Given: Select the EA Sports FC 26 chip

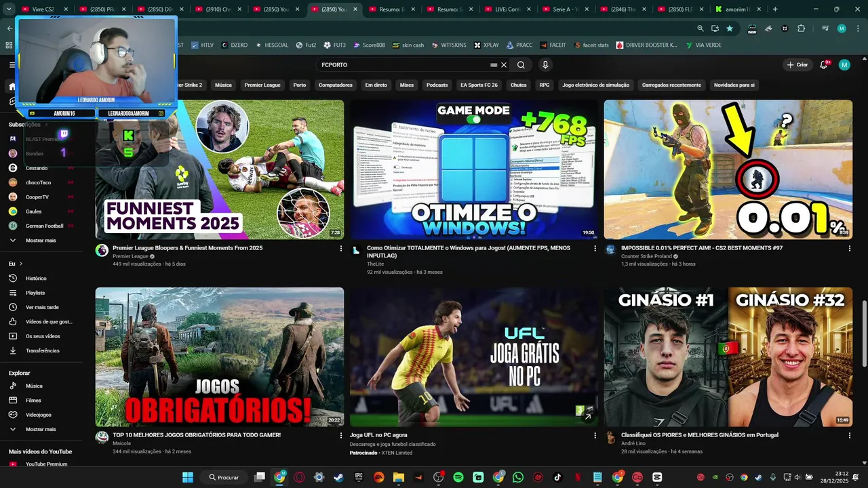Looking at the screenshot, I should (479, 85).
